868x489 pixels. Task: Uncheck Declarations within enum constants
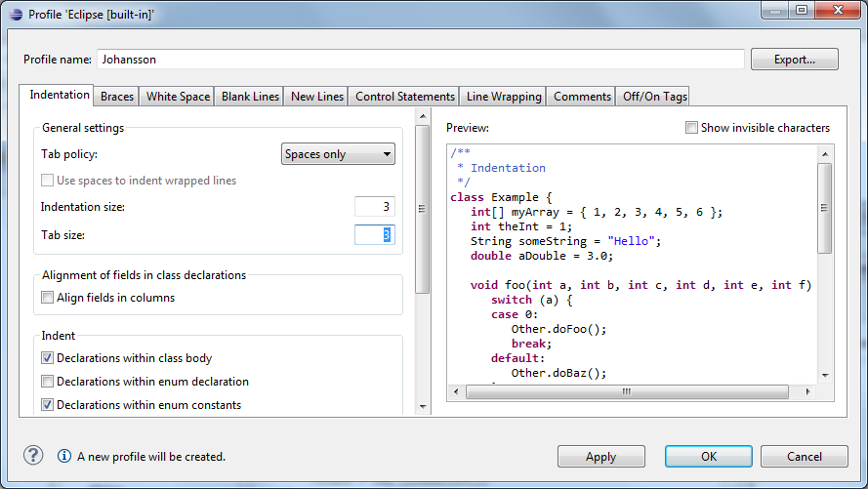pos(48,405)
